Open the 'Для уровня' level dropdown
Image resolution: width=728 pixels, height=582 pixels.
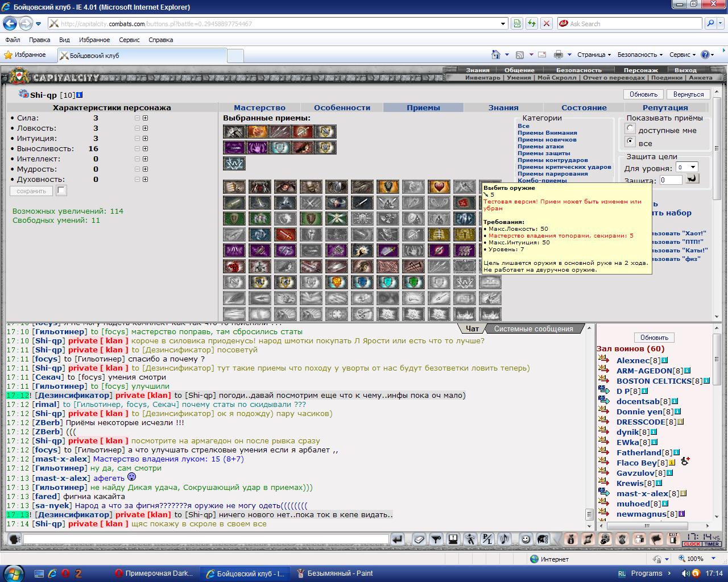[686, 167]
